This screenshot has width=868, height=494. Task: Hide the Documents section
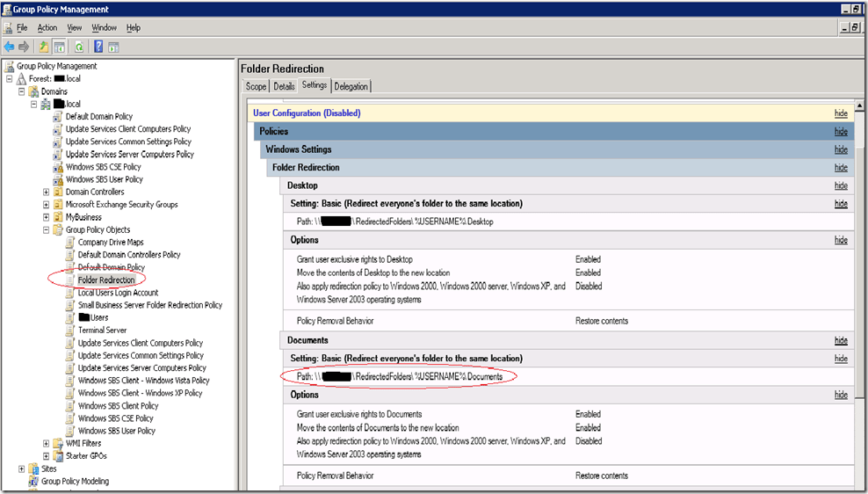pyautogui.click(x=841, y=340)
